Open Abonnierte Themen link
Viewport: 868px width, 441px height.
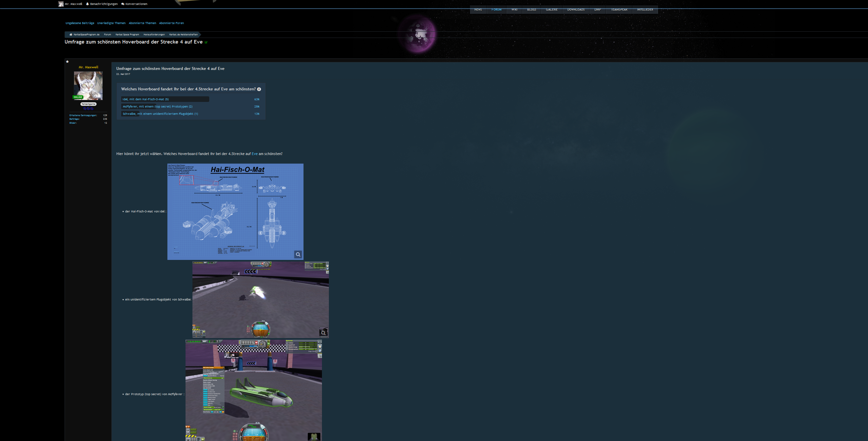click(142, 23)
